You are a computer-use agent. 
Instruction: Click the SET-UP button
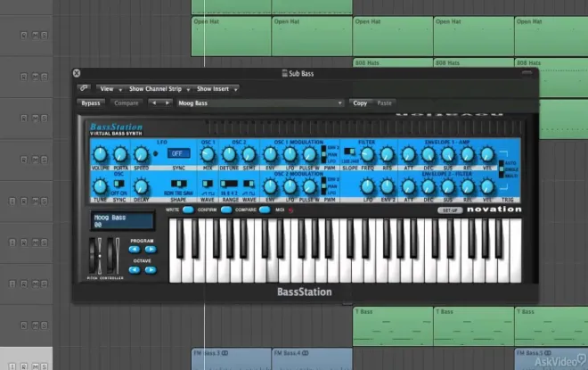click(450, 210)
